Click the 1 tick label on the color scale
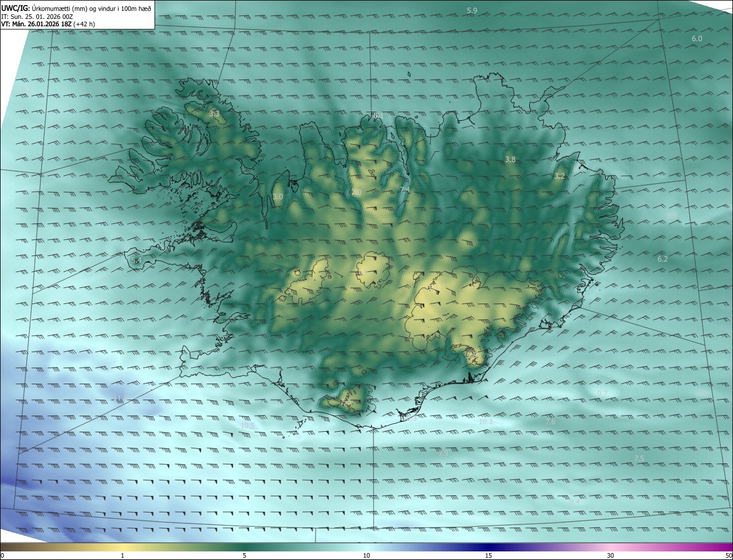The width and height of the screenshot is (733, 560). point(123,555)
